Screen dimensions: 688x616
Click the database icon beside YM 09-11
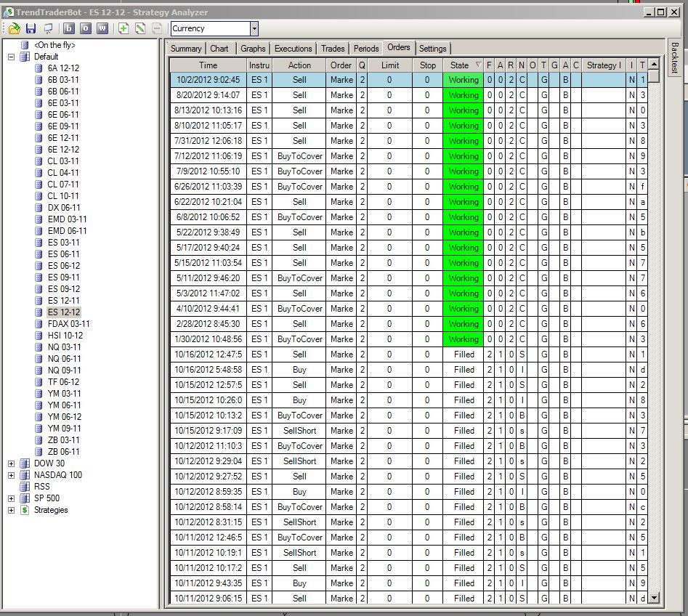(39, 428)
